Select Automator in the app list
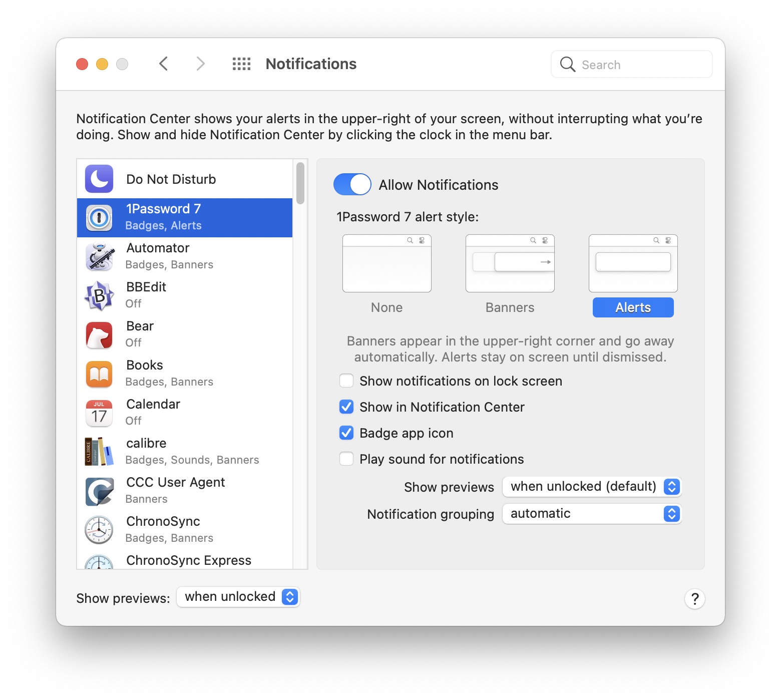 (185, 257)
